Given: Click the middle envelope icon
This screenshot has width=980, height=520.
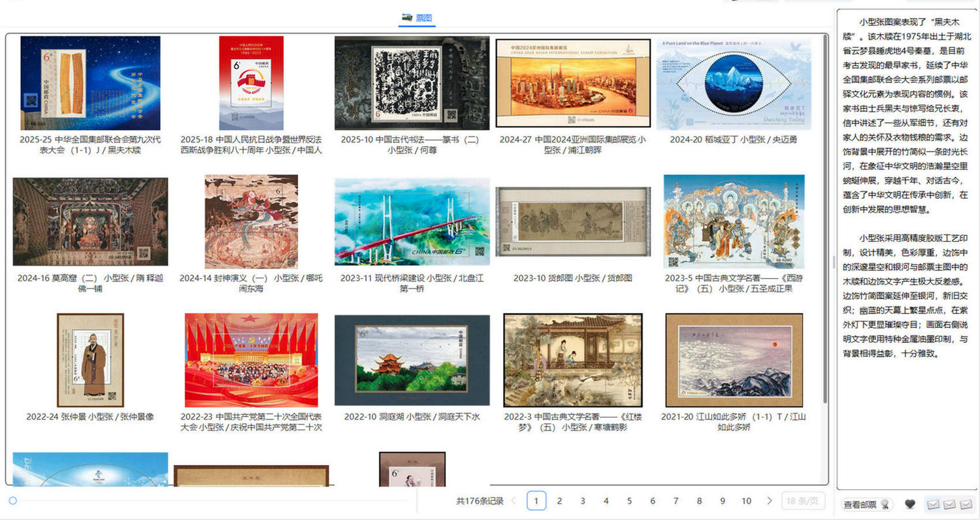Looking at the screenshot, I should [x=950, y=504].
